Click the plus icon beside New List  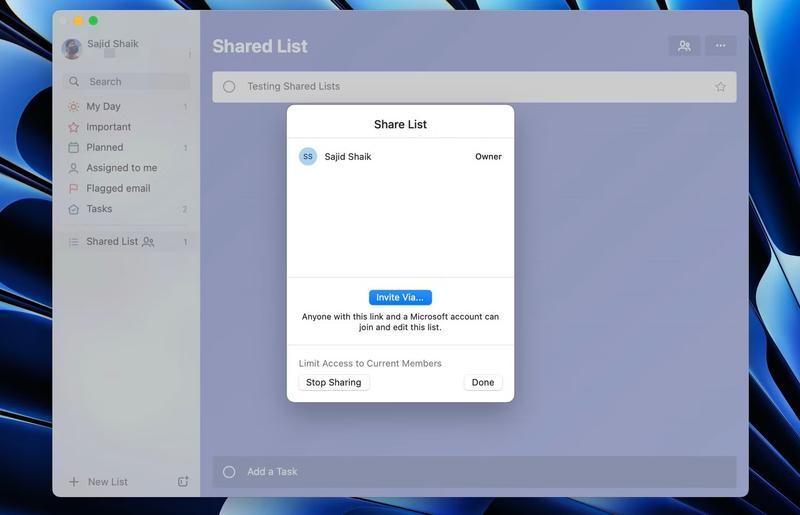74,482
